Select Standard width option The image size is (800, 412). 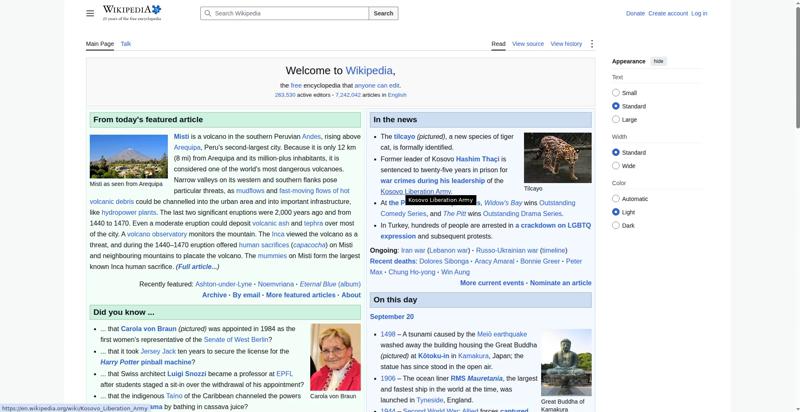[x=616, y=152]
